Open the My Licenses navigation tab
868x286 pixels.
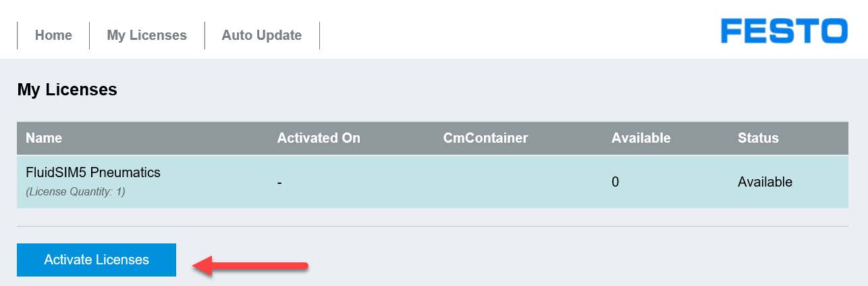tap(146, 35)
